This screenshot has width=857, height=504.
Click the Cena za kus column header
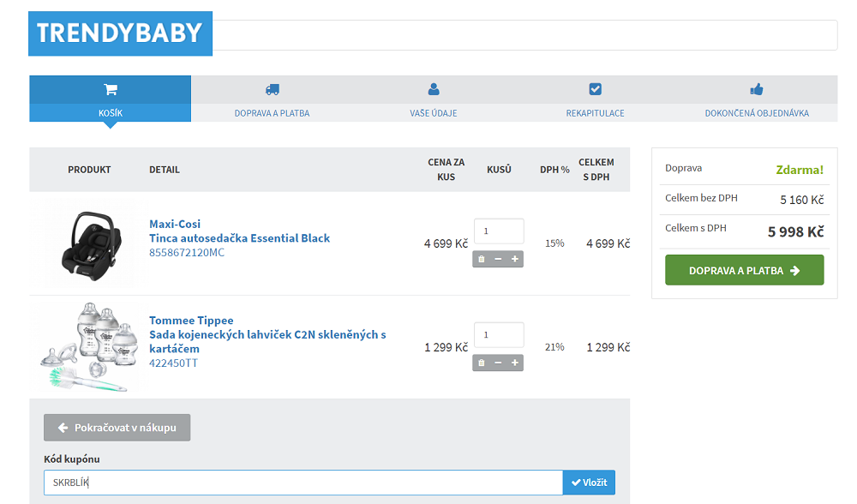446,170
